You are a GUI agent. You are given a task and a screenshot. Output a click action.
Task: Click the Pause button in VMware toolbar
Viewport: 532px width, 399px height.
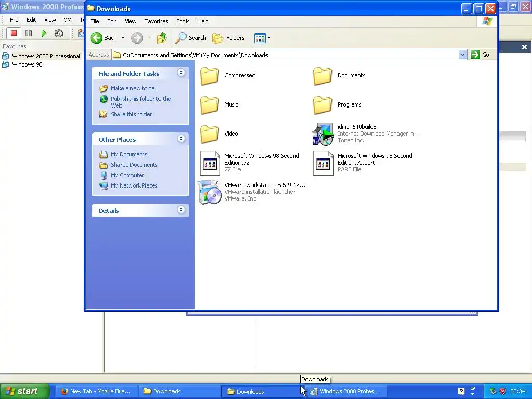[x=29, y=33]
